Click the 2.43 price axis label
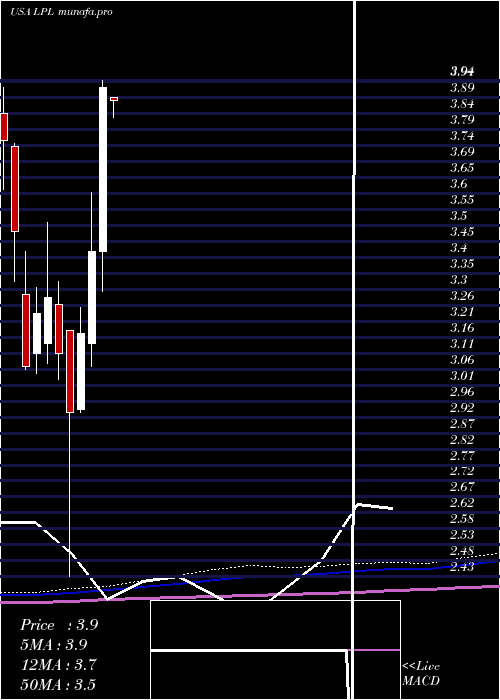 (462, 567)
